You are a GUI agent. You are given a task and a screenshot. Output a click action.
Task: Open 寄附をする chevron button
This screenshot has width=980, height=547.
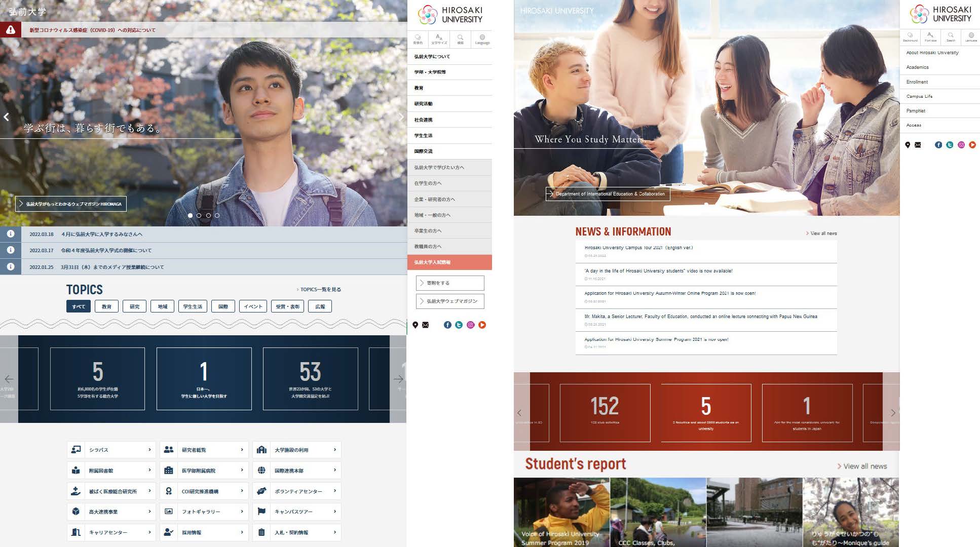(x=450, y=283)
